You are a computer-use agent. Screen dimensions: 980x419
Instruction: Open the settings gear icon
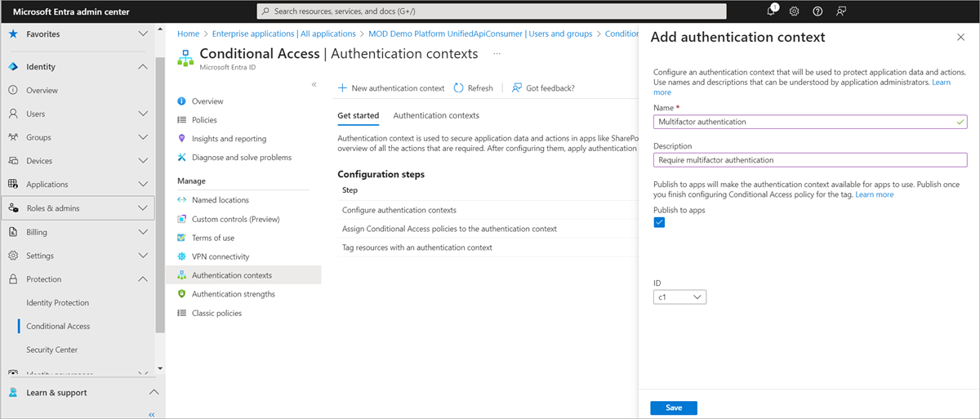(x=794, y=11)
